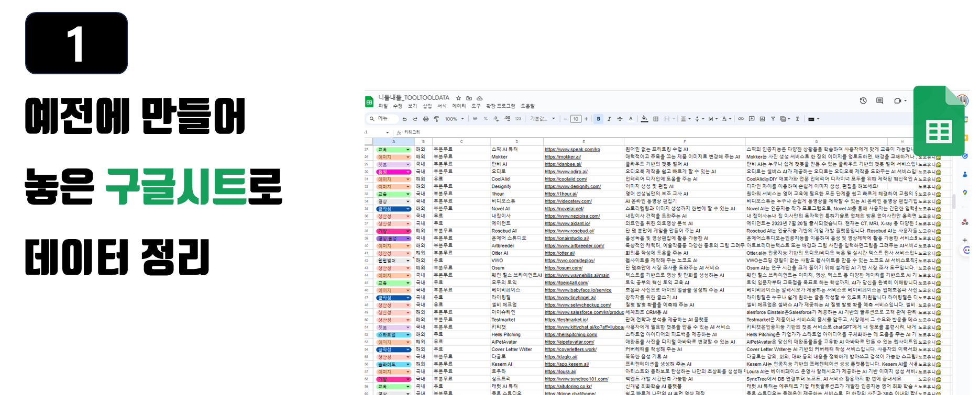
Task: Select column D header
Action: pyautogui.click(x=516, y=142)
